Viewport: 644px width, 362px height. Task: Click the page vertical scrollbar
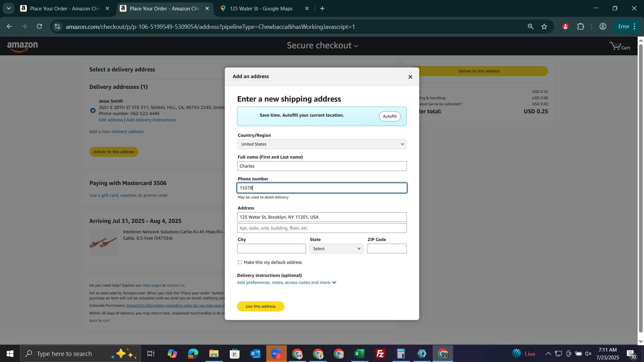click(x=641, y=188)
